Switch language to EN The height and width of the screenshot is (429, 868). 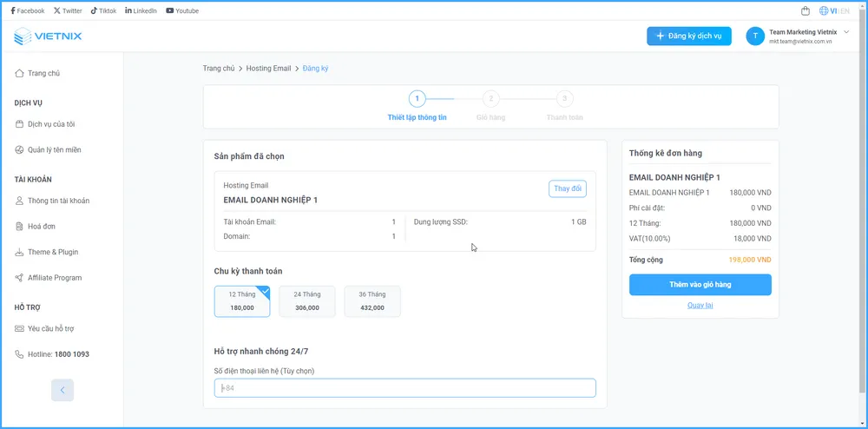pyautogui.click(x=845, y=11)
